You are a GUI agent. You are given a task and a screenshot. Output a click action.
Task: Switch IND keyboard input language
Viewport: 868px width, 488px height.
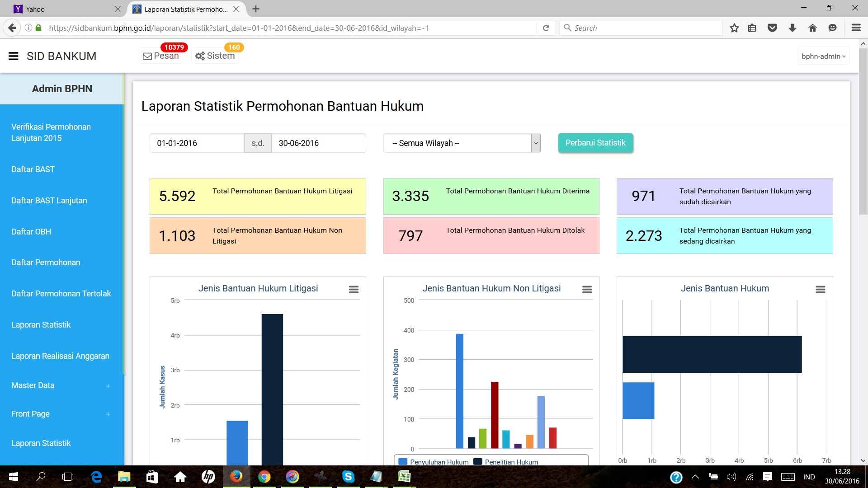coord(809,477)
